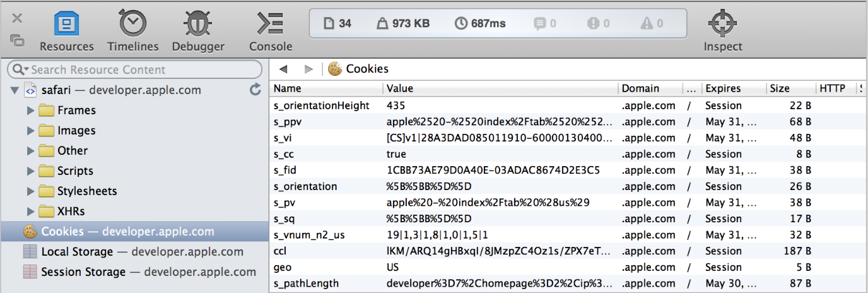Switch to the Timelines panel
The image size is (868, 293).
click(x=132, y=32)
